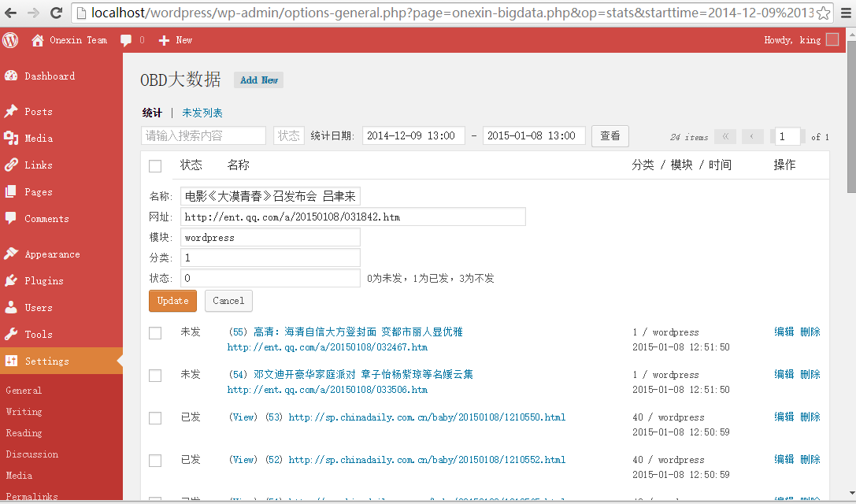
Task: Bookmark page with star icon
Action: coord(823,13)
